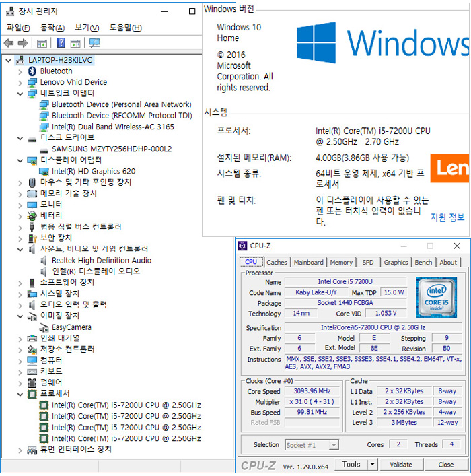The height and width of the screenshot is (476, 471).
Task: Click the Validate button in CPU-Z
Action: [x=401, y=465]
